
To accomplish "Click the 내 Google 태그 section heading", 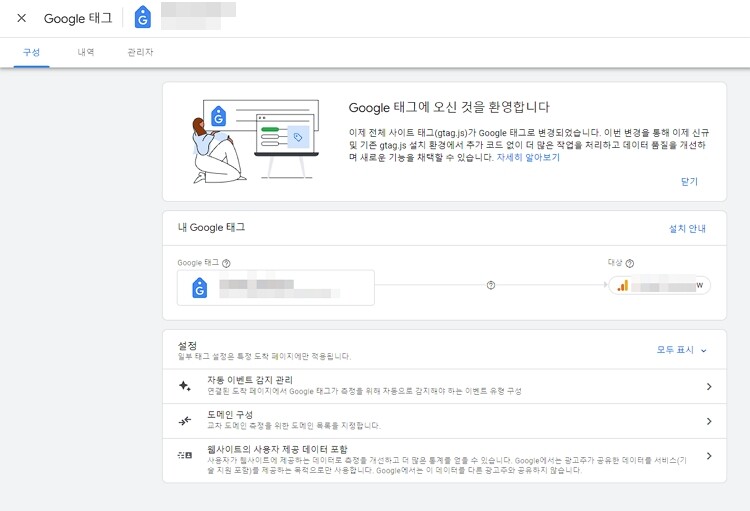I will (x=211, y=228).
